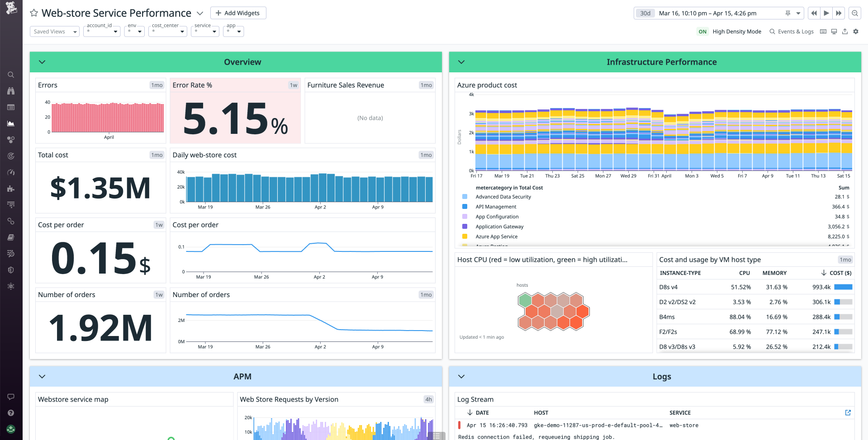Open the search tool in the left sidebar
The width and height of the screenshot is (868, 440).
11,75
